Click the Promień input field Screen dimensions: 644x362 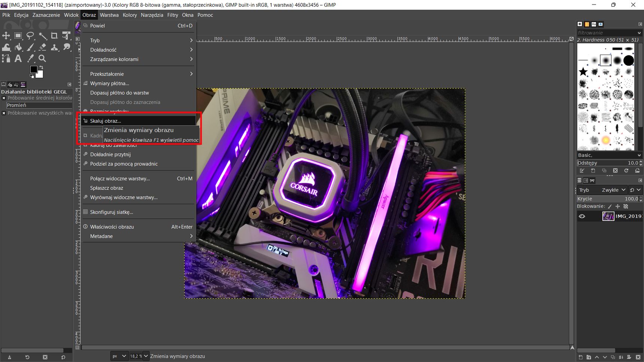click(39, 105)
